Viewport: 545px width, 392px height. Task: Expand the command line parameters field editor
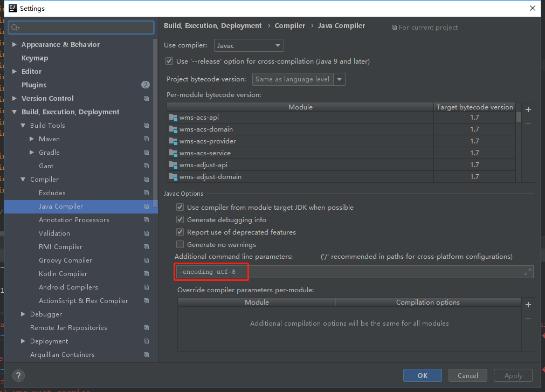click(x=527, y=272)
